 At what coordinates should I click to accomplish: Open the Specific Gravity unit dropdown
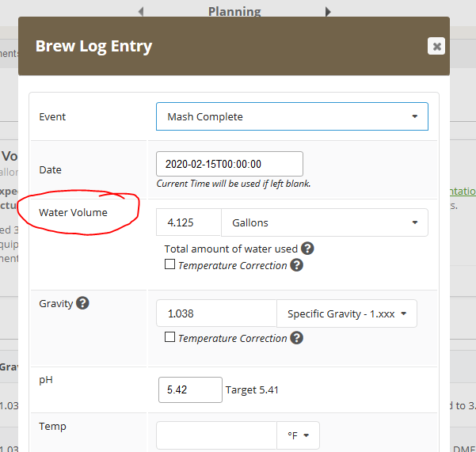[346, 313]
